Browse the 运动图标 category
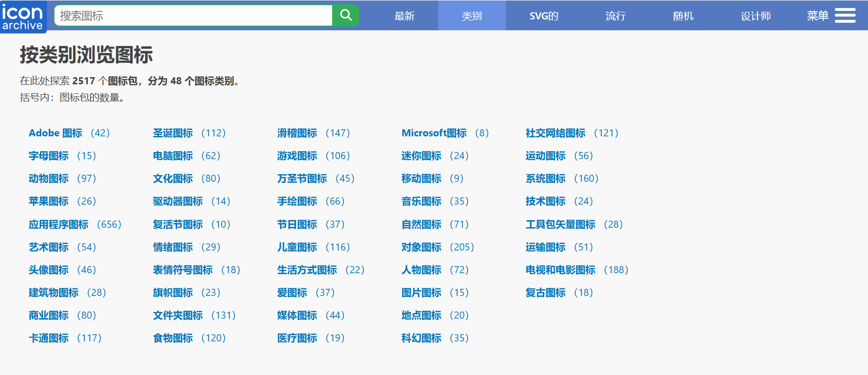 pyautogui.click(x=545, y=156)
